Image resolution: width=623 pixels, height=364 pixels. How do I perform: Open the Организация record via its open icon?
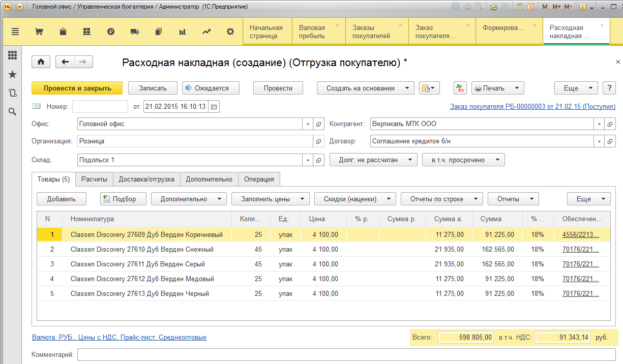pyautogui.click(x=319, y=141)
